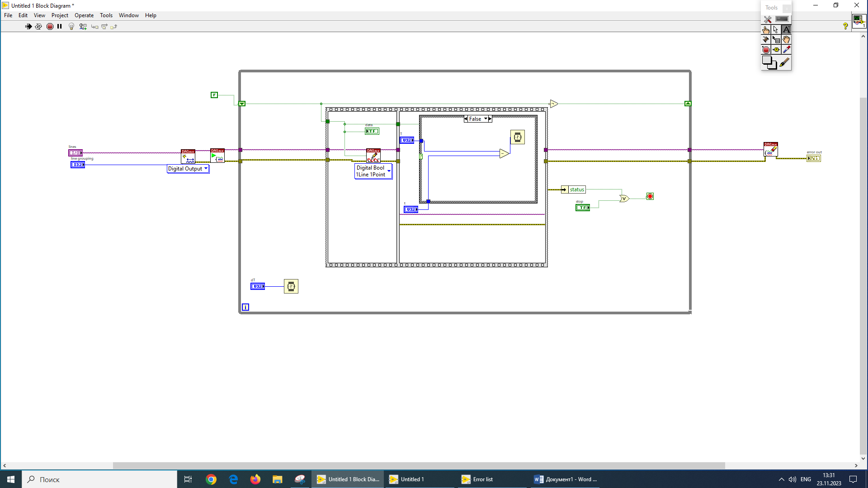This screenshot has height=488, width=868.
Task: Select the Get Color eyedropper tool
Action: click(787, 50)
